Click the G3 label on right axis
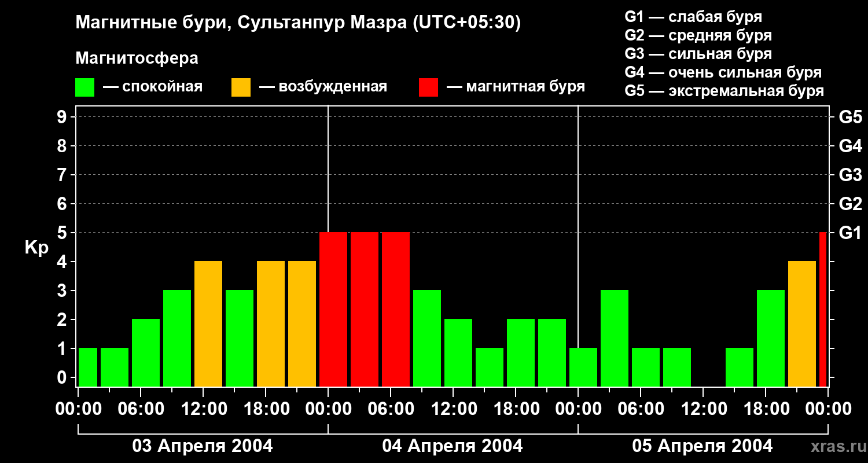The height and width of the screenshot is (463, 868). [x=851, y=175]
